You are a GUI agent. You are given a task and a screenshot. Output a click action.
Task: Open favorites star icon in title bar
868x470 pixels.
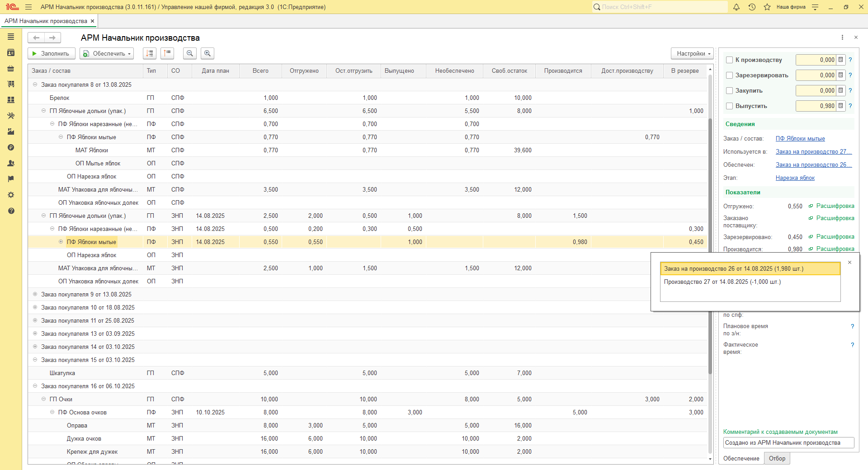pos(767,7)
